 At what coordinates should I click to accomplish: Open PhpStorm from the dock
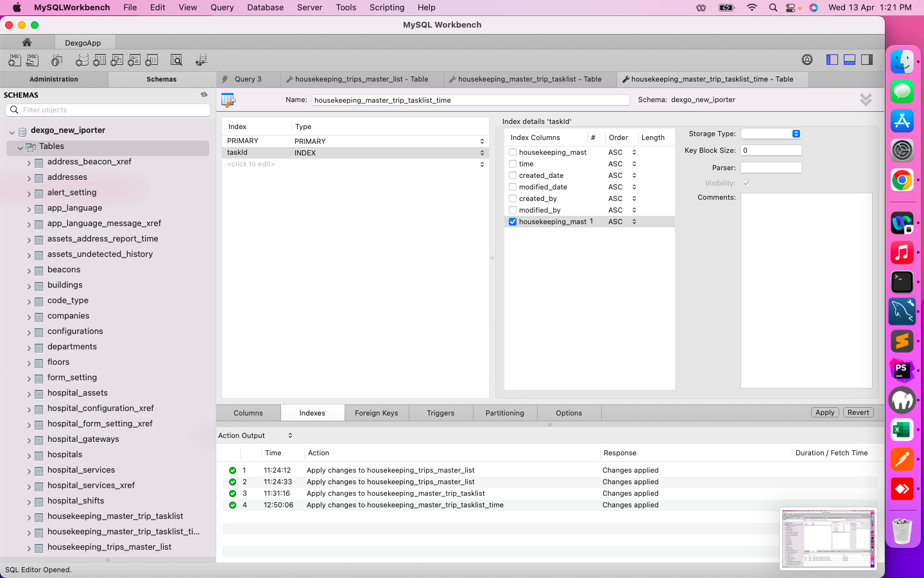[902, 371]
